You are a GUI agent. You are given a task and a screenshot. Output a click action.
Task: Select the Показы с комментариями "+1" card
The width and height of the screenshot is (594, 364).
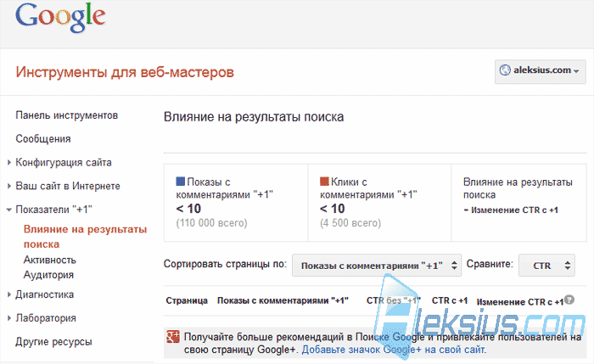point(236,203)
